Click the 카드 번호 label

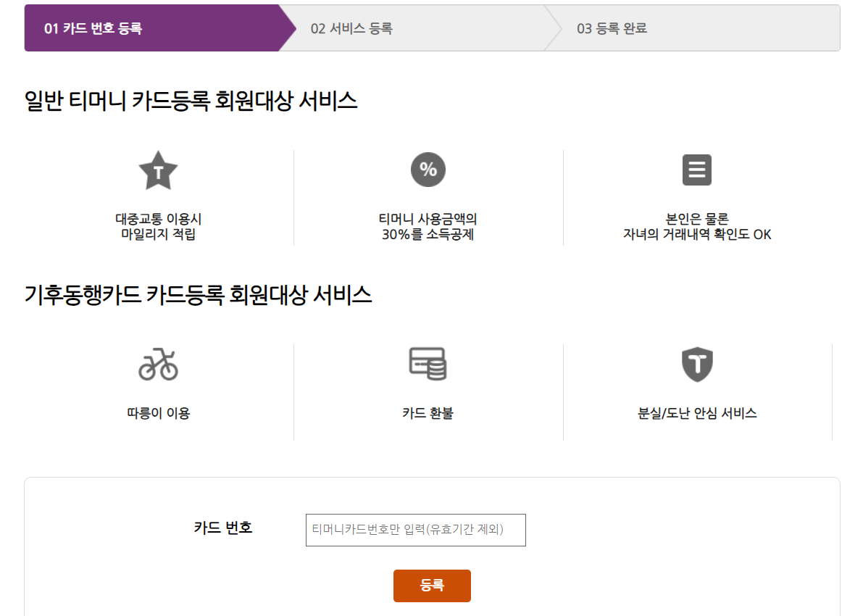pos(223,528)
